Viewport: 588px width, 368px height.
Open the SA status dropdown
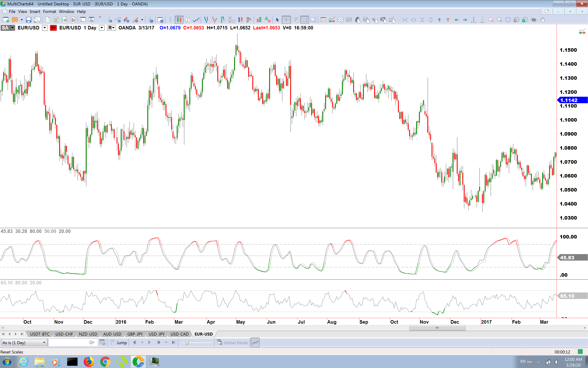pos(12,28)
